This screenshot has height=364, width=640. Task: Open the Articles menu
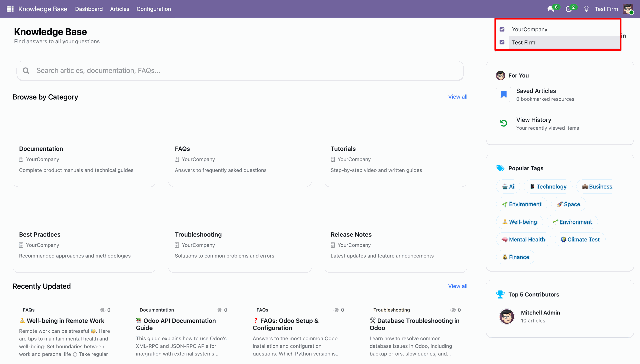click(x=119, y=9)
